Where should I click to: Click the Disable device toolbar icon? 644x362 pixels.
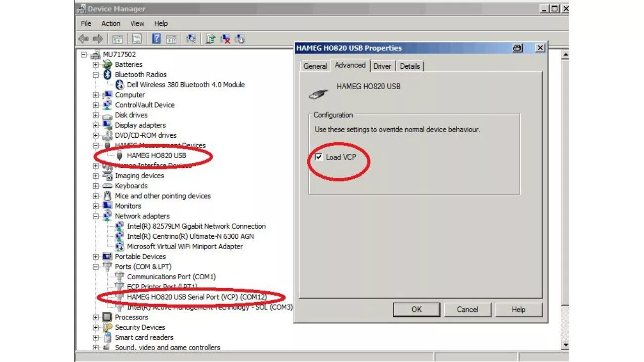pos(240,39)
